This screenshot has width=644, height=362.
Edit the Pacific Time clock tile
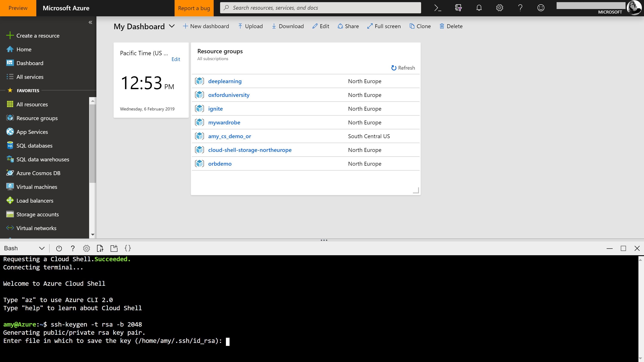[176, 59]
